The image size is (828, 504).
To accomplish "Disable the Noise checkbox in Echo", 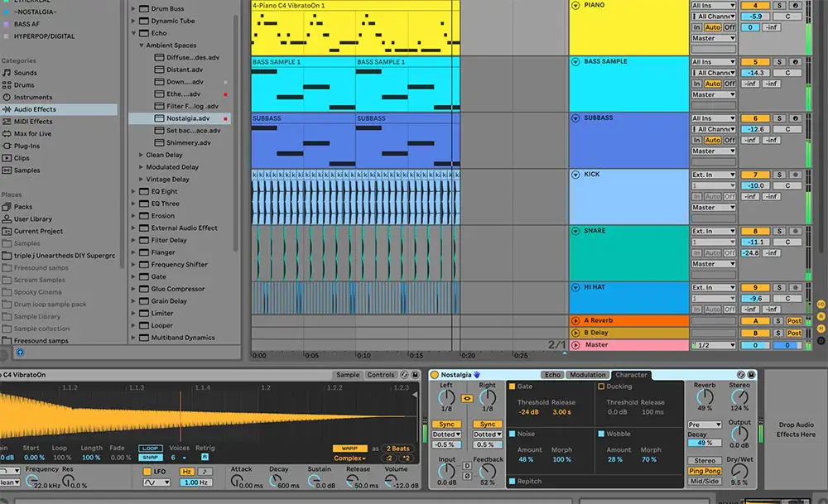I will tap(512, 434).
